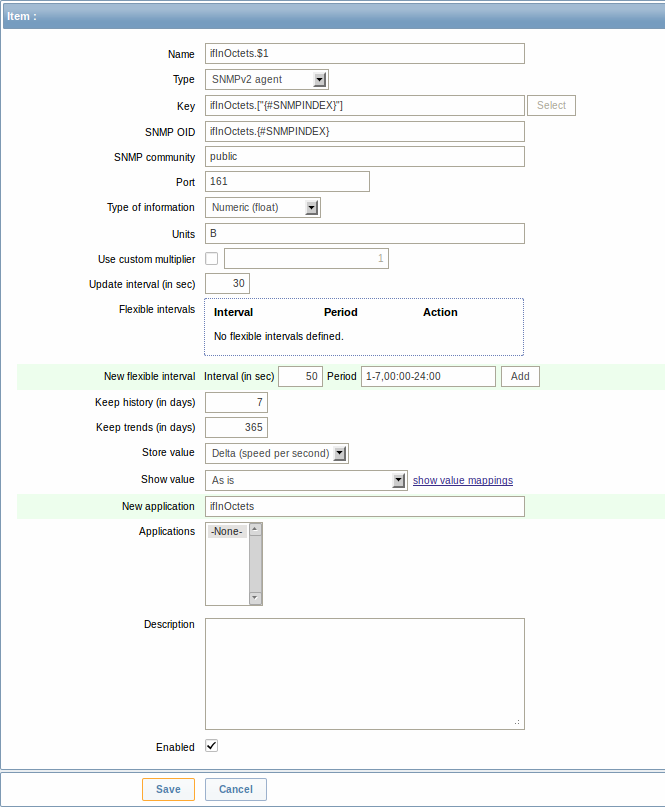The image size is (665, 807).
Task: Click the SNMP OID field
Action: (364, 131)
